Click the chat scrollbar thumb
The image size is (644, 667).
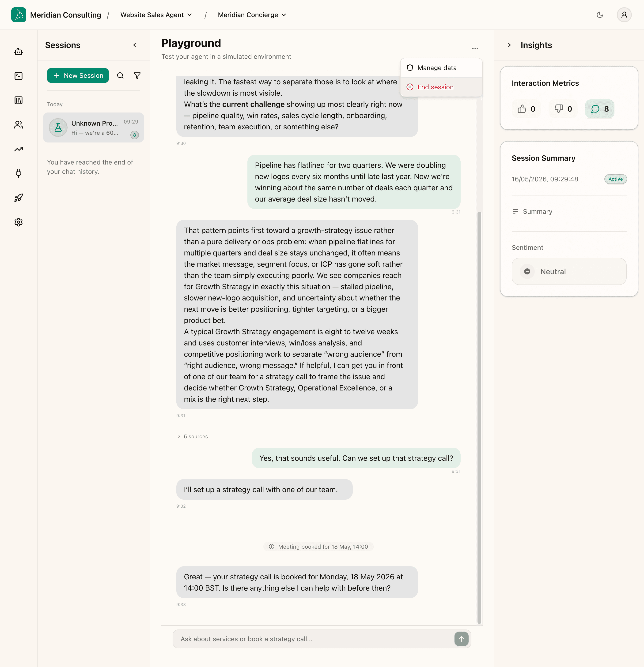pyautogui.click(x=479, y=418)
